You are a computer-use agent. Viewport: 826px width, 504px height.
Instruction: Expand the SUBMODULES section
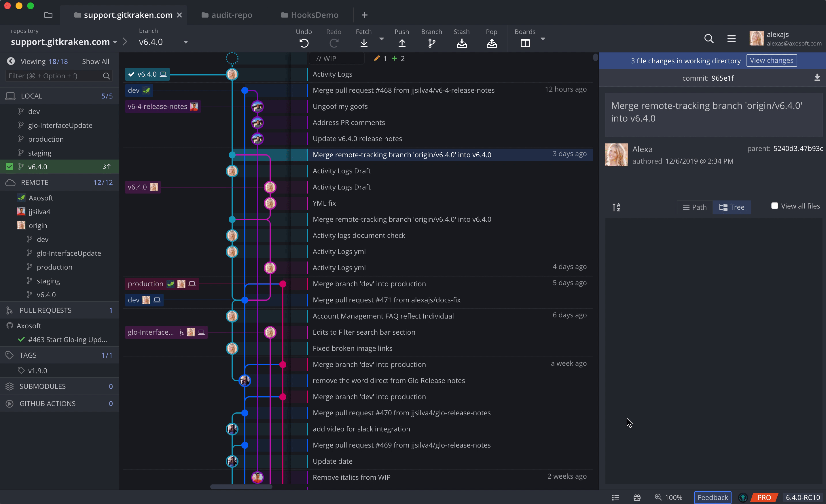click(x=59, y=386)
